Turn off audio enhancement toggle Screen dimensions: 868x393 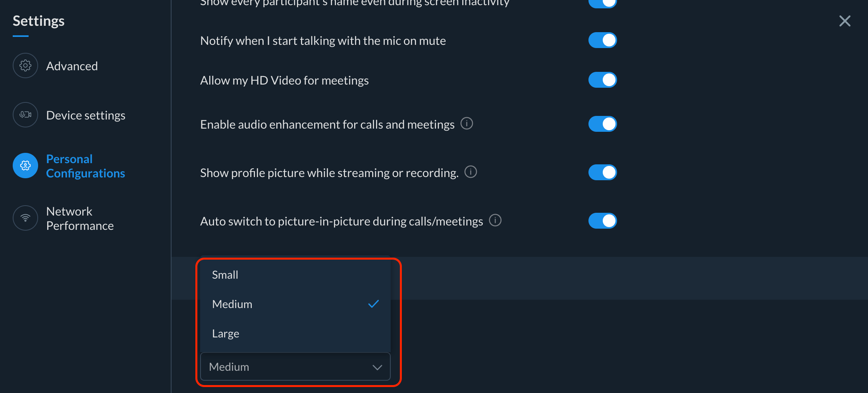pos(602,124)
